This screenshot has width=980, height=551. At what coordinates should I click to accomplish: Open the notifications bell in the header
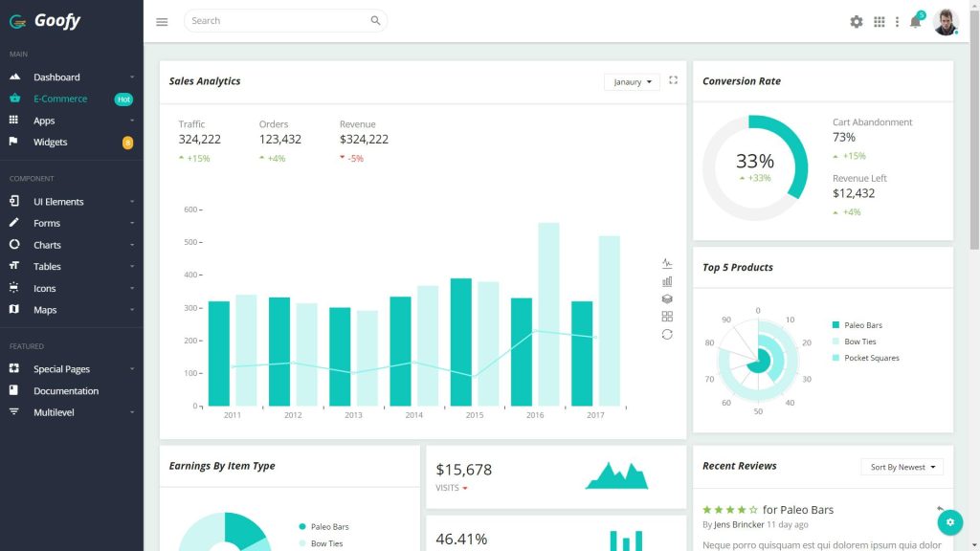tap(914, 21)
